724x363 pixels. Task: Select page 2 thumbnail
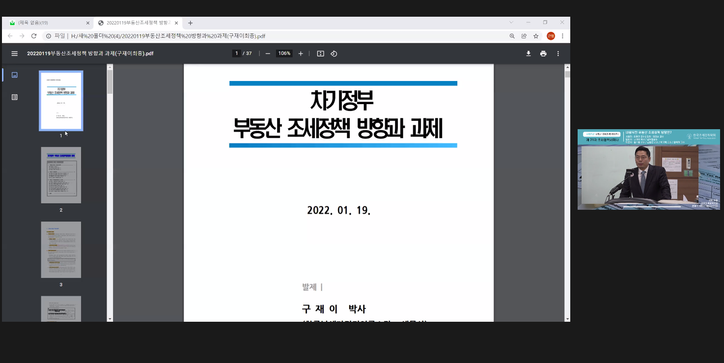(x=61, y=175)
